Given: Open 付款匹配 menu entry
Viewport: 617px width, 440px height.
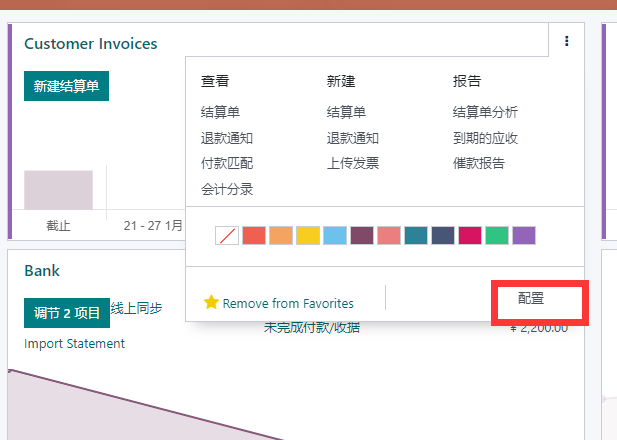Looking at the screenshot, I should [227, 163].
